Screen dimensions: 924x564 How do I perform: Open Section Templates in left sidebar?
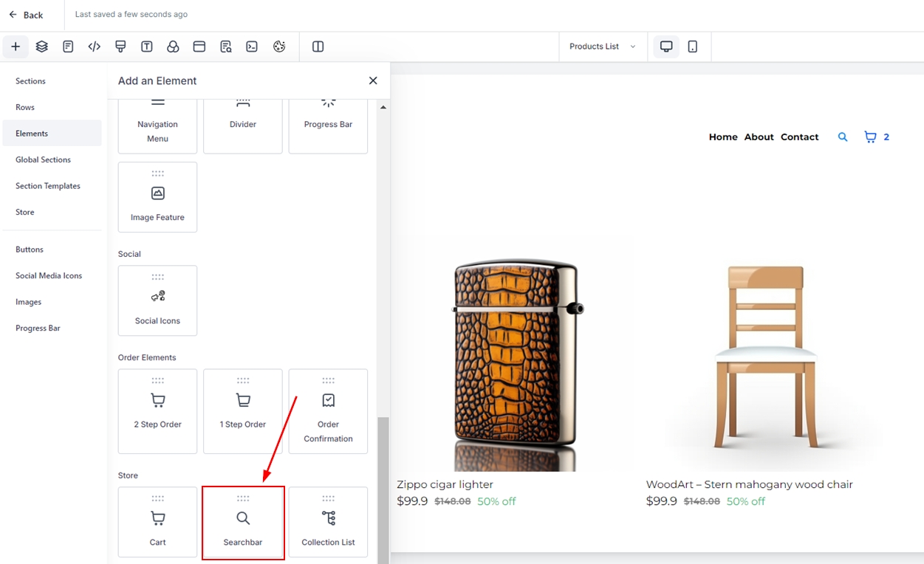(x=47, y=186)
